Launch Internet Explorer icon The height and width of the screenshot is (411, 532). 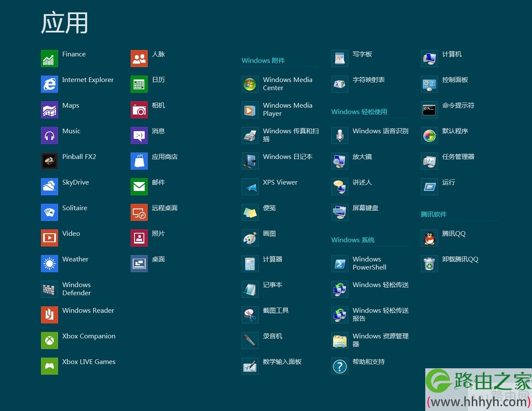click(50, 84)
